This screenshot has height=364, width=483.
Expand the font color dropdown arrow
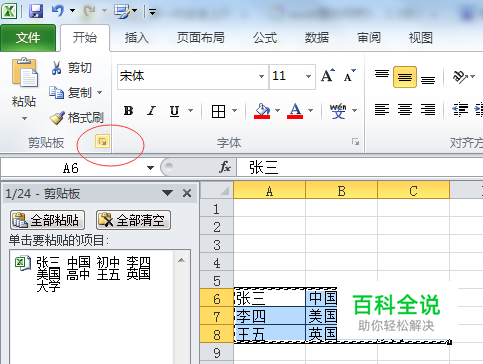click(311, 110)
